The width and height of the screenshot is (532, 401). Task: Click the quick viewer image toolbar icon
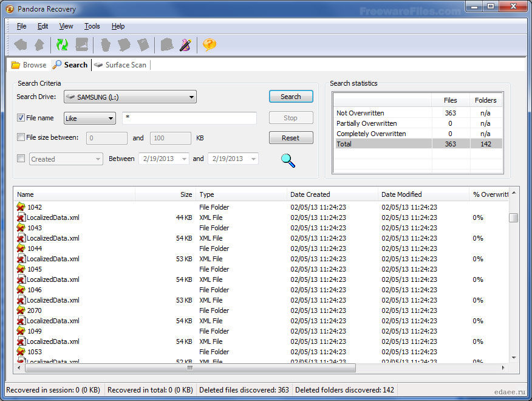[82, 44]
